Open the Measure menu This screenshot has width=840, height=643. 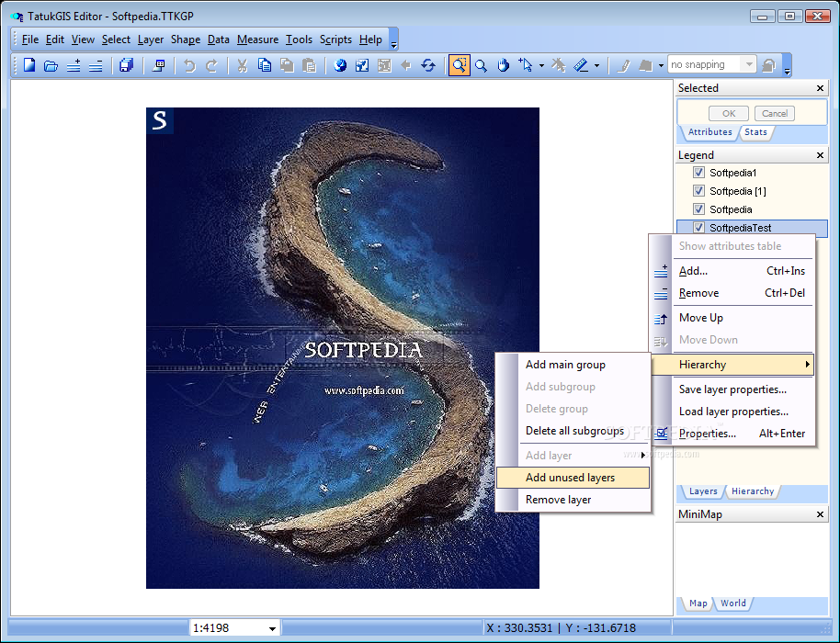257,39
